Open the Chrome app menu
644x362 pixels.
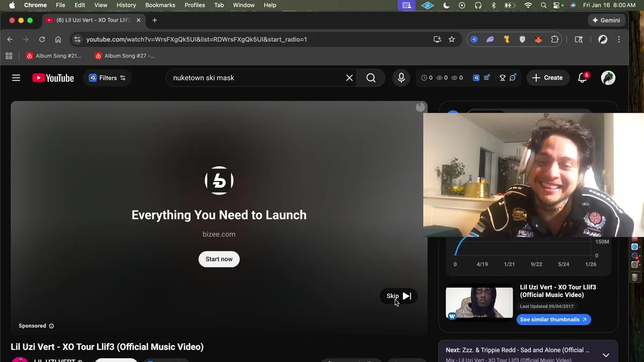[x=35, y=5]
